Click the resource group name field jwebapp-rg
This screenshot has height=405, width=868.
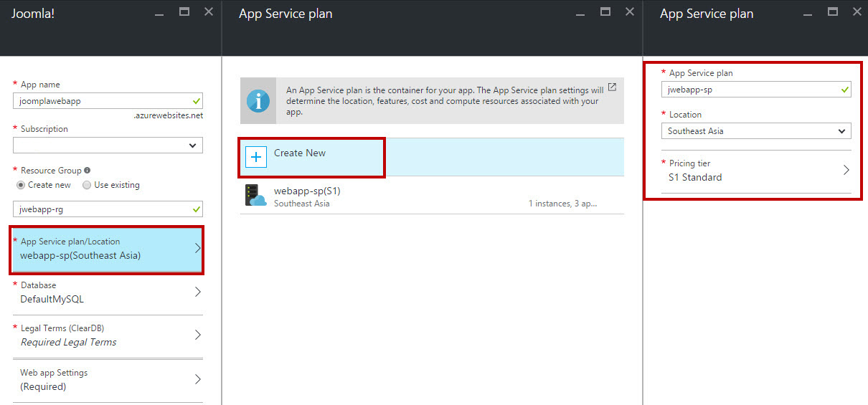tap(108, 209)
